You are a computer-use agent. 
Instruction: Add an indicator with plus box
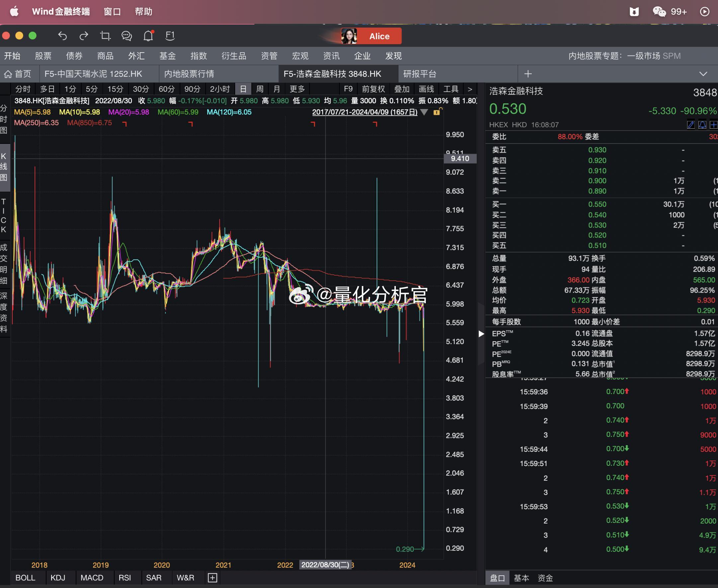tap(212, 577)
